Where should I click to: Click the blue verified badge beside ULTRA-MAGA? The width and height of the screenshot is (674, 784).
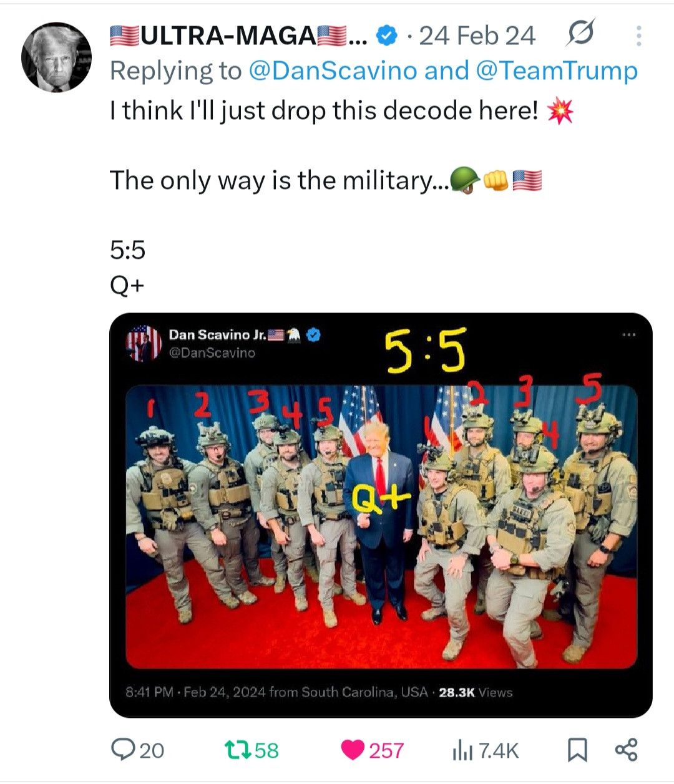point(388,36)
